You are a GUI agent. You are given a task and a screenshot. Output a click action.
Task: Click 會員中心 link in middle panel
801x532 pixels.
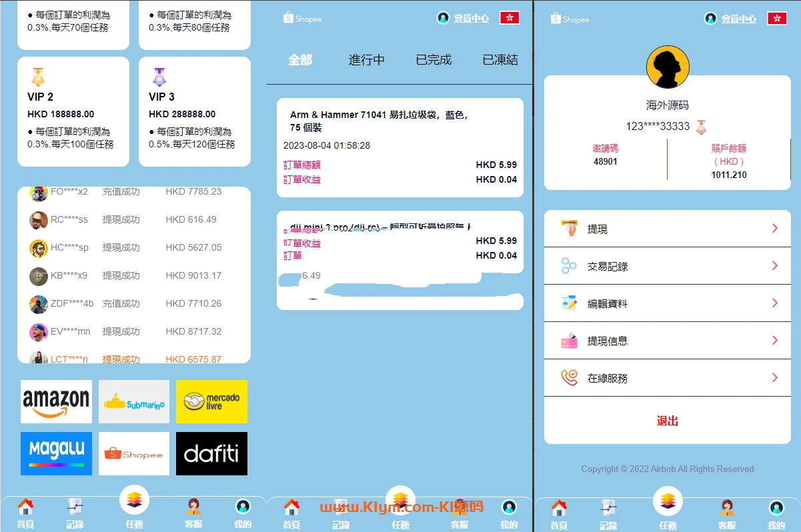click(472, 19)
